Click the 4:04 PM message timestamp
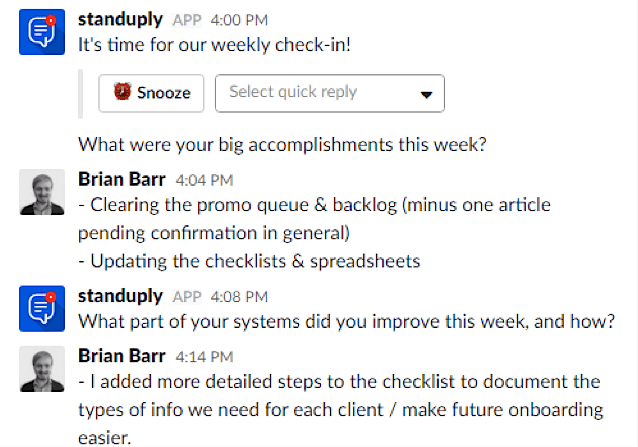Image resolution: width=638 pixels, height=447 pixels. point(204,180)
